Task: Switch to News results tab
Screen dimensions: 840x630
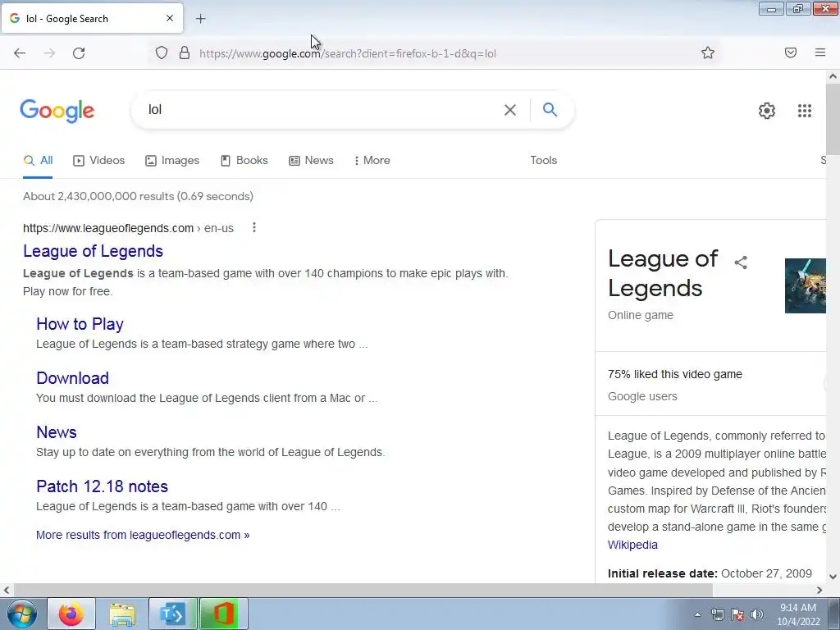Action: coord(311,160)
